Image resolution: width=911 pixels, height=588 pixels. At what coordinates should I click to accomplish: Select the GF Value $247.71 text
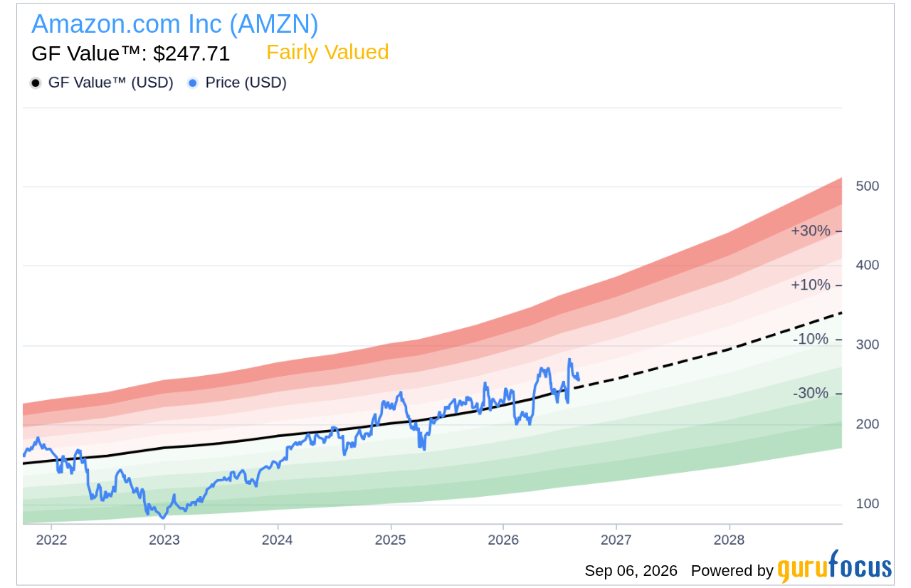[131, 53]
